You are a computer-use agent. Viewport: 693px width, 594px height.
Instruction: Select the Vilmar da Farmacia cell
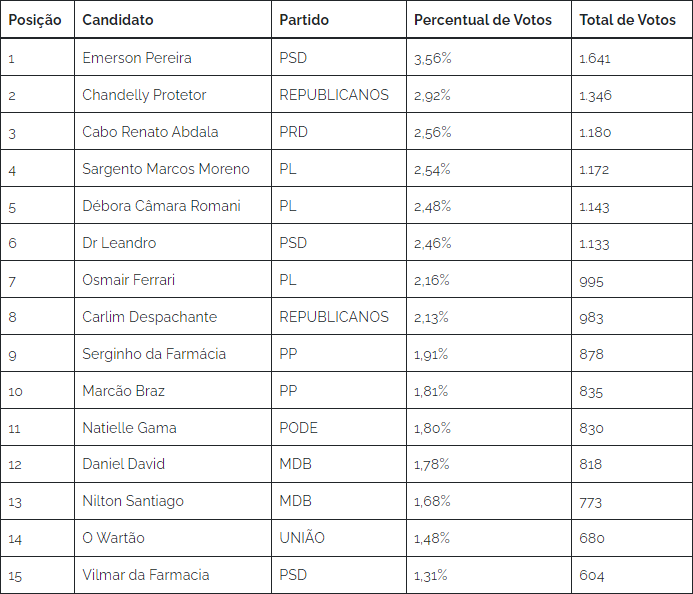pos(173,575)
